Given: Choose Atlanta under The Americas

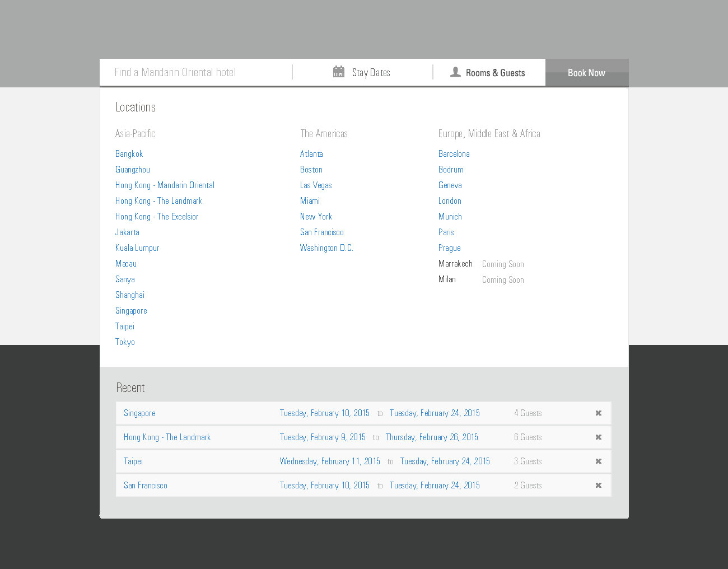Looking at the screenshot, I should (311, 154).
